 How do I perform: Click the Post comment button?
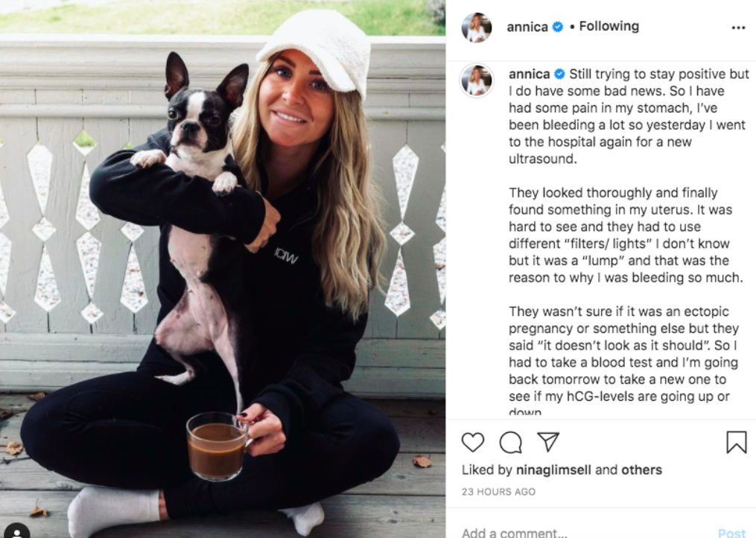[731, 533]
